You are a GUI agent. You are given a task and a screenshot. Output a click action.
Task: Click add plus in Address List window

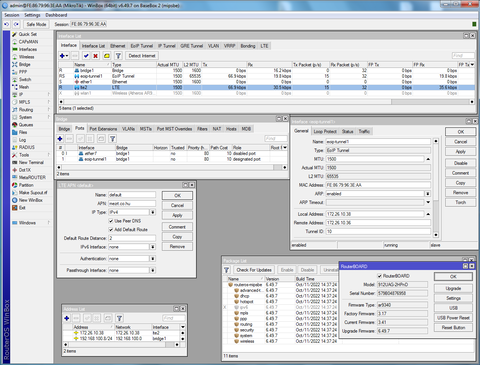67,318
